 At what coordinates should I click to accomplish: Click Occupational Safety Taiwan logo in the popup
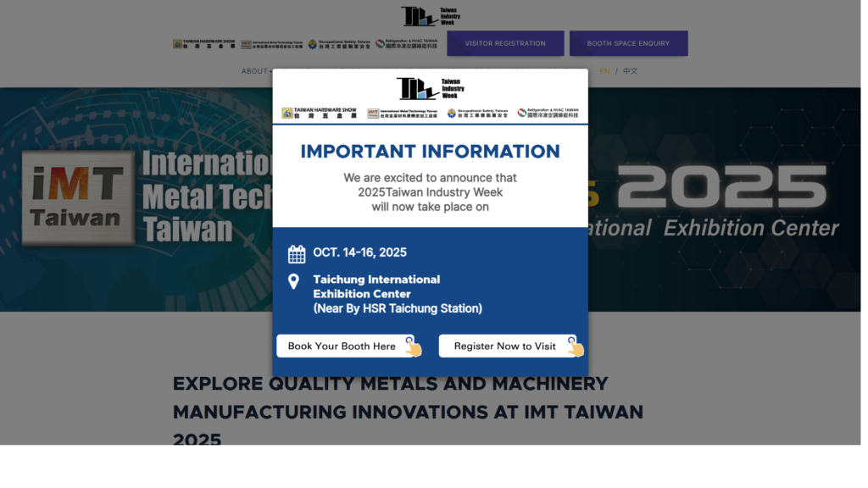pos(477,114)
